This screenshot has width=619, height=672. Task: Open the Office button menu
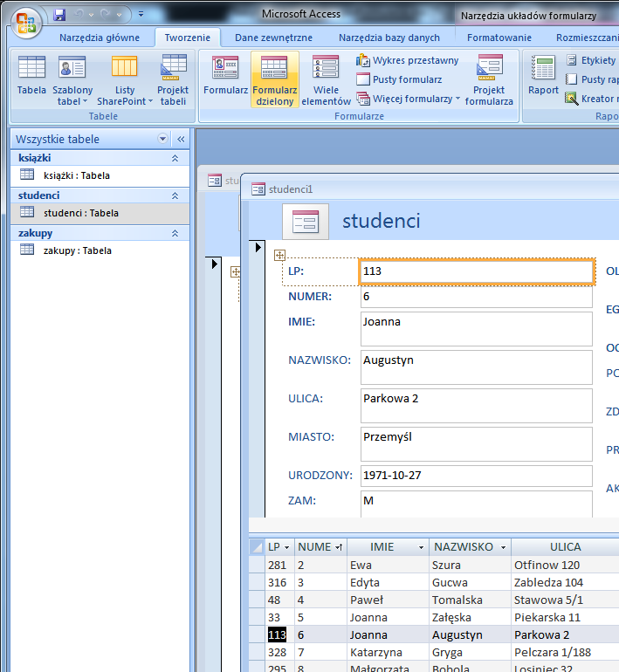click(x=26, y=23)
